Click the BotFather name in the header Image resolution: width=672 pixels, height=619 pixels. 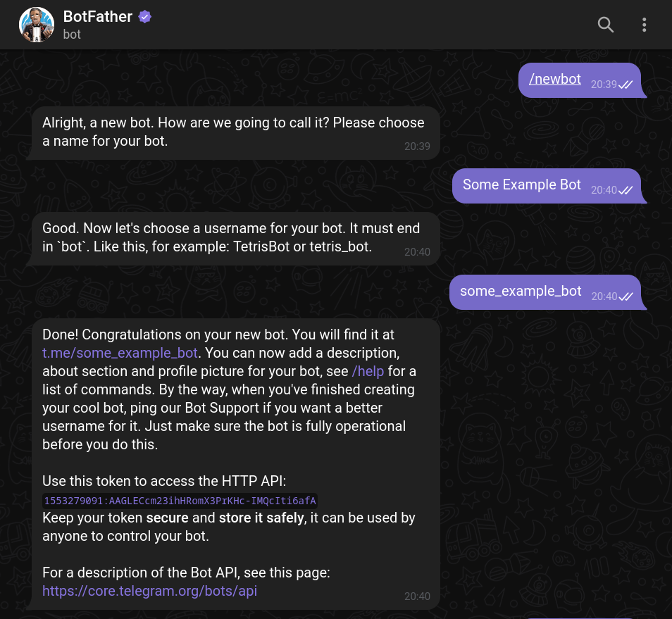(x=98, y=17)
